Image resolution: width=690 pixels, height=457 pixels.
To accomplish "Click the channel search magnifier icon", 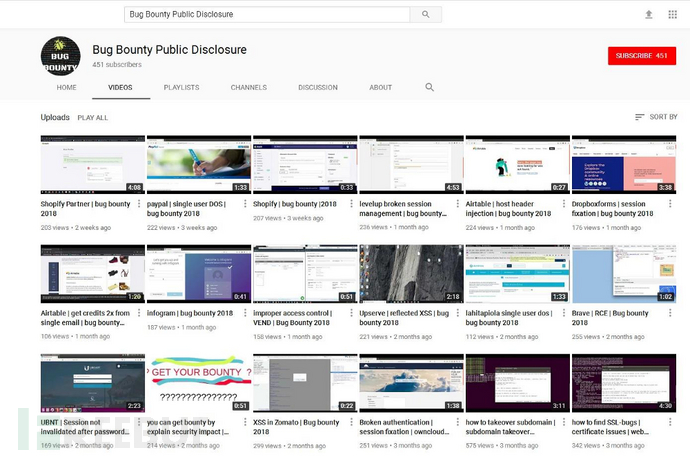I will pos(429,87).
